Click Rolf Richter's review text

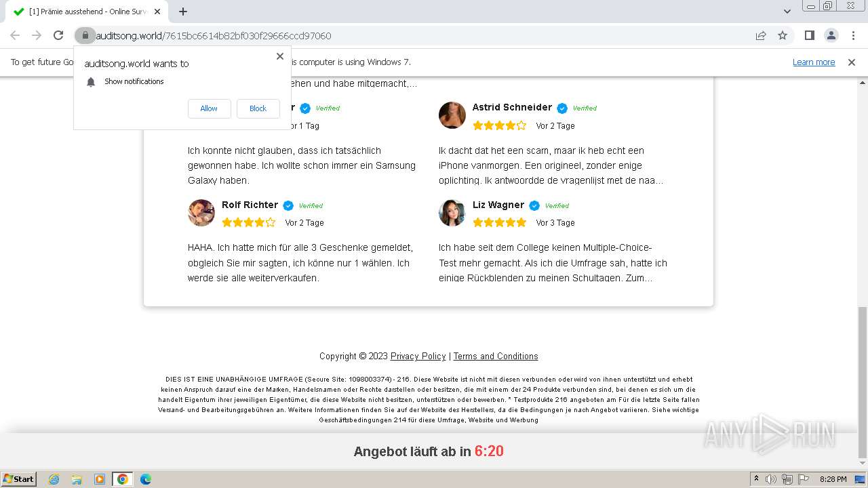coord(300,263)
